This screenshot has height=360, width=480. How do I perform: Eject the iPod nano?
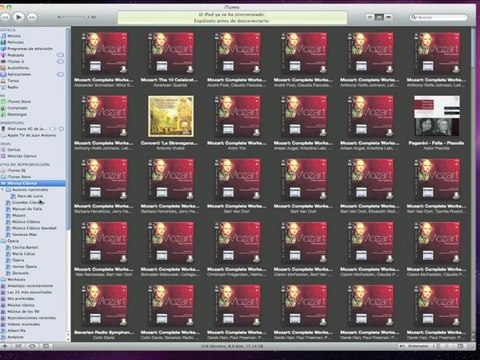[x=61, y=129]
